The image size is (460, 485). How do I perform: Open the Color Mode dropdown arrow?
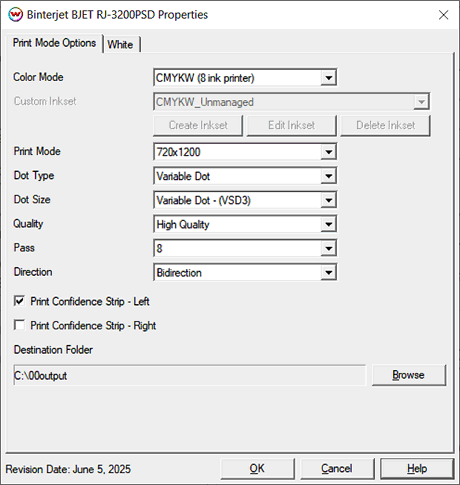(x=328, y=78)
